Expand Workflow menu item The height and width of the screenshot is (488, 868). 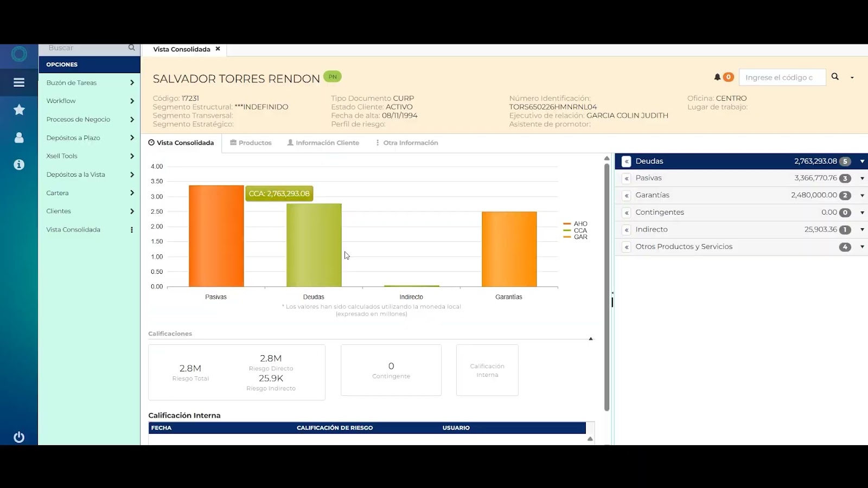point(89,101)
